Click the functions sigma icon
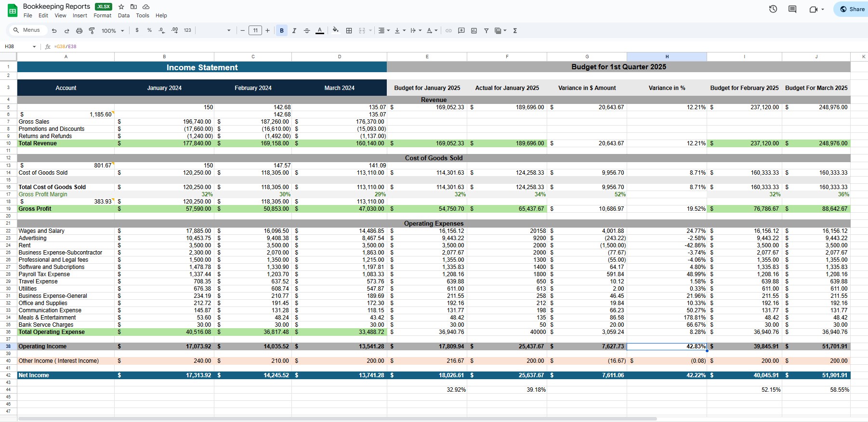This screenshot has height=422, width=868. pyautogui.click(x=515, y=31)
